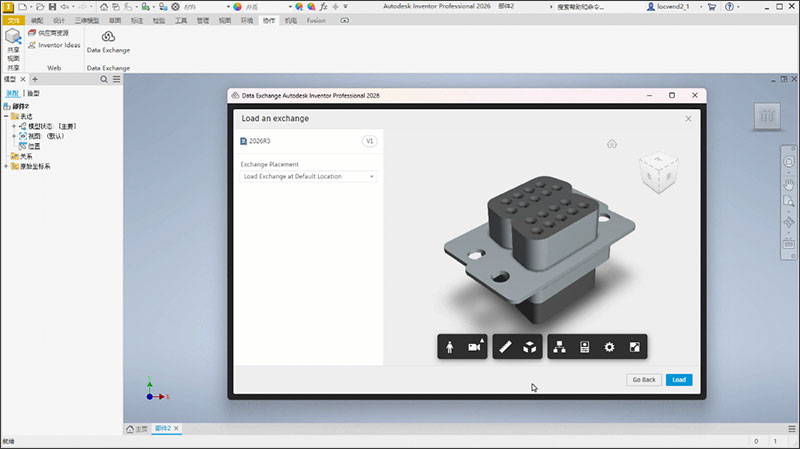Switch to the Fusion ribbon tab
The width and height of the screenshot is (800, 449).
point(316,20)
